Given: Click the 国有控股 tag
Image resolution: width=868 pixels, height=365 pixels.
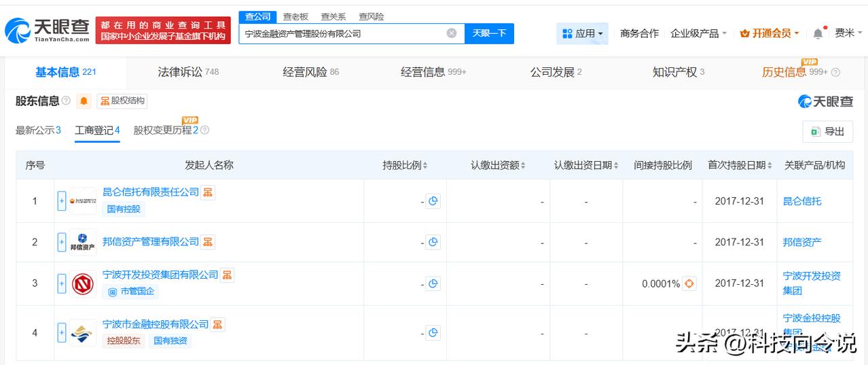Looking at the screenshot, I should tap(124, 209).
